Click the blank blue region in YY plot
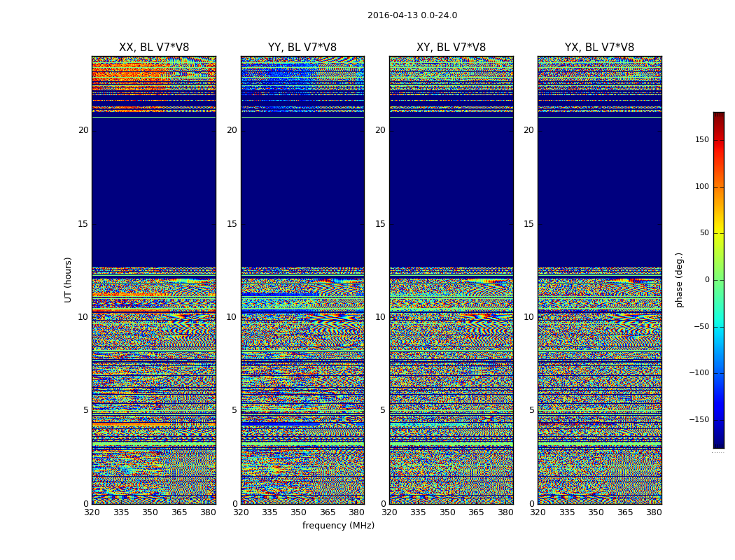The width and height of the screenshot is (735, 560). click(302, 192)
